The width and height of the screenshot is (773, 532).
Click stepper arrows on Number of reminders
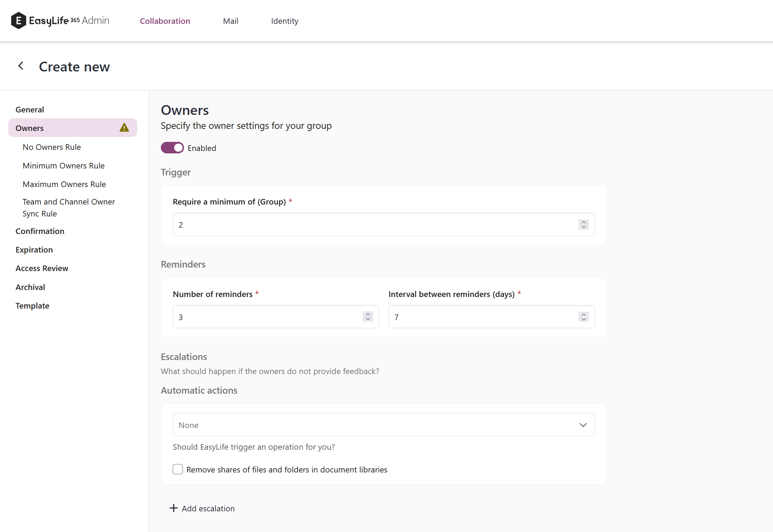pyautogui.click(x=368, y=317)
